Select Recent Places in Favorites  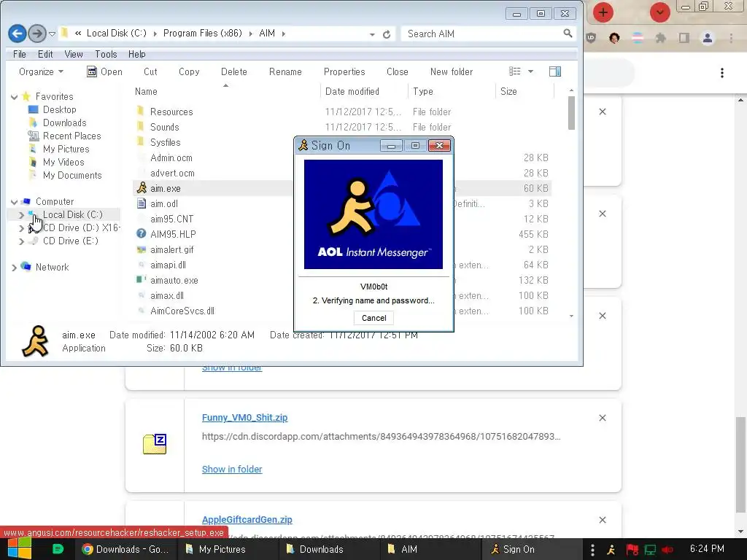[x=71, y=136]
